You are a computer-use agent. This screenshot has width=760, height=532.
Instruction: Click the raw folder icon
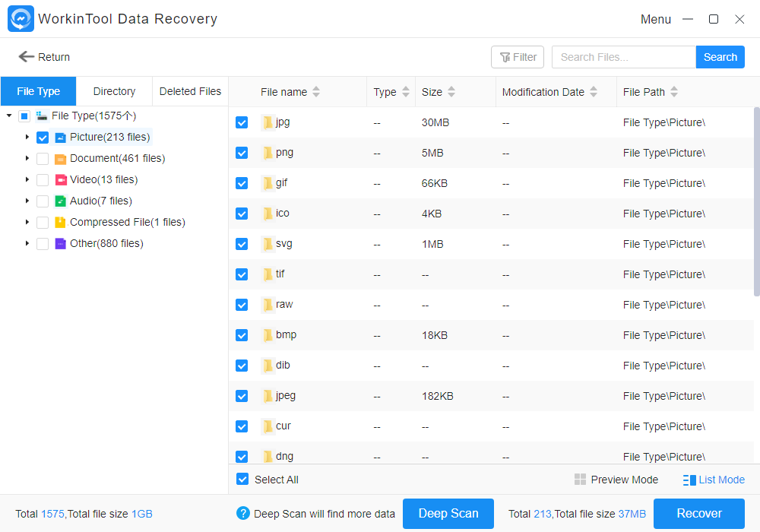[x=268, y=305]
